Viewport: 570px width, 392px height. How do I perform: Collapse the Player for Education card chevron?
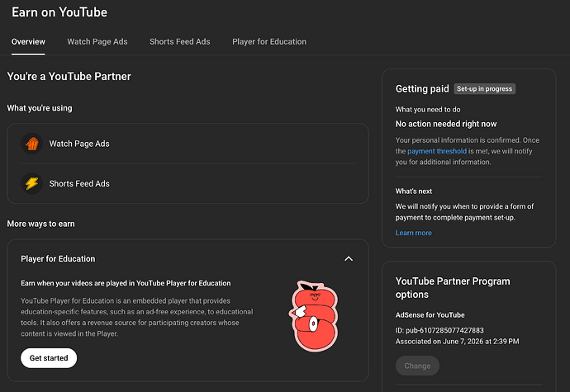pos(349,258)
